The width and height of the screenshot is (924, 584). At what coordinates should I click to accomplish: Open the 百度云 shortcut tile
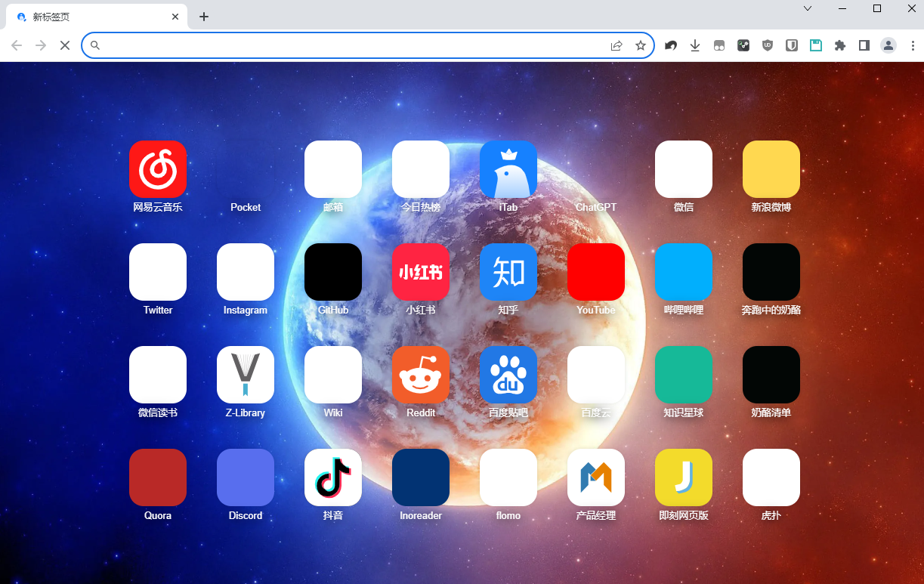click(596, 375)
